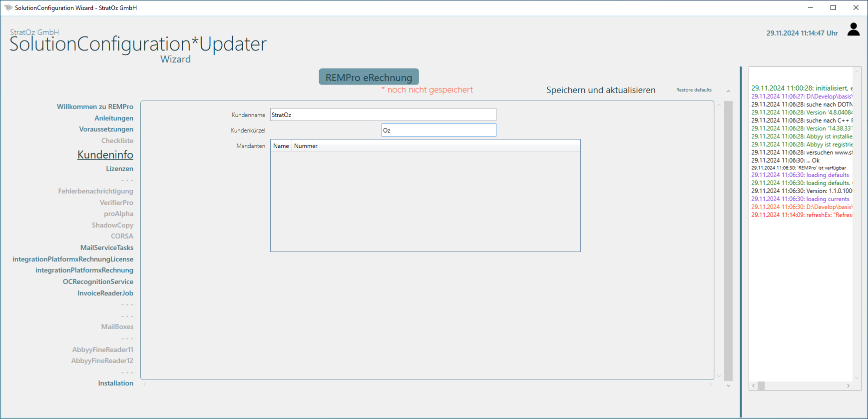Sort Mandanten by Name column header
868x419 pixels.
tap(281, 146)
